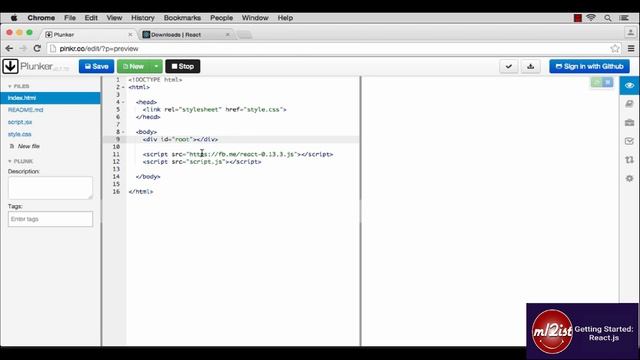The height and width of the screenshot is (360, 640).
Task: Open Chrome hamburger menu
Action: coord(631,49)
